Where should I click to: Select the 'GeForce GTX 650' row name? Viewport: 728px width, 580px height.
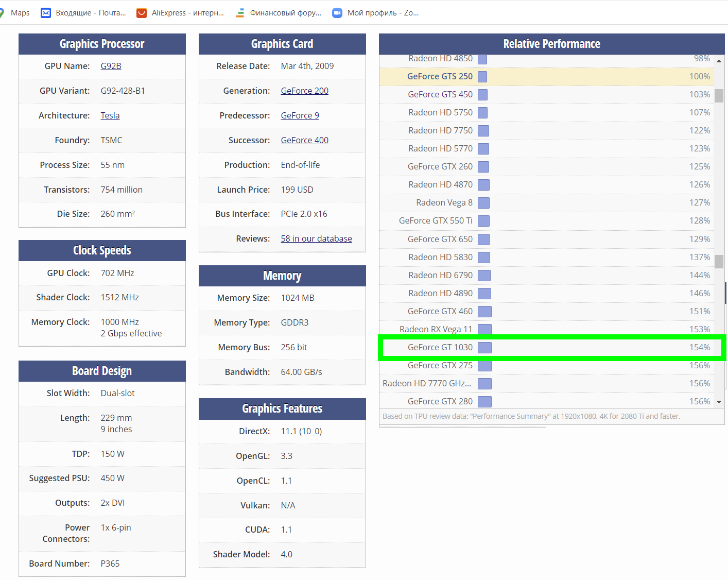[x=440, y=239]
